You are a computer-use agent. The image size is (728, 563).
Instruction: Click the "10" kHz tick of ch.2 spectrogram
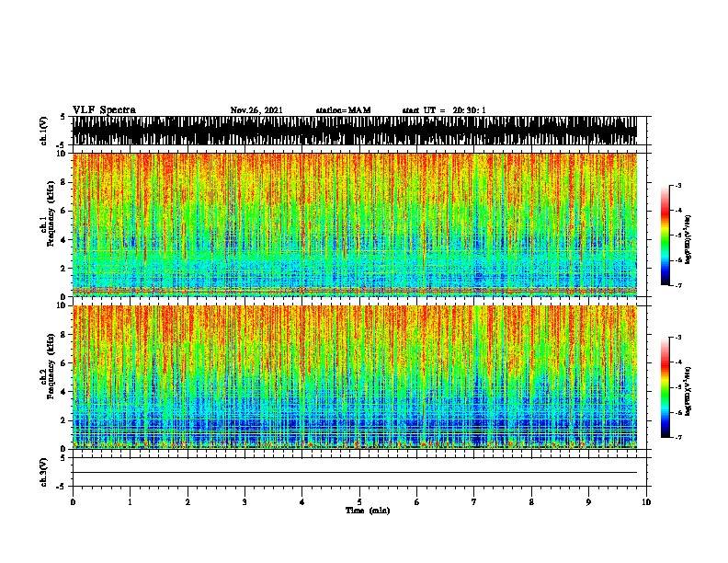point(63,305)
